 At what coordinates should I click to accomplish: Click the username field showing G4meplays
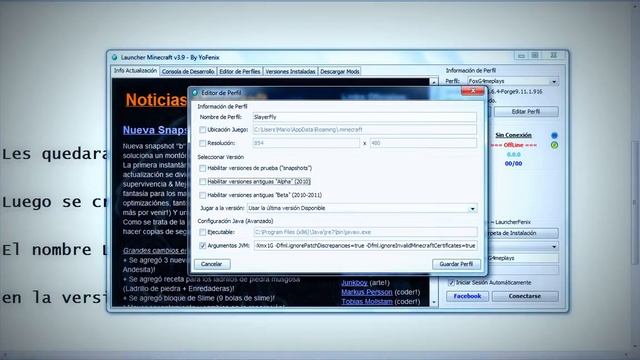(522, 258)
